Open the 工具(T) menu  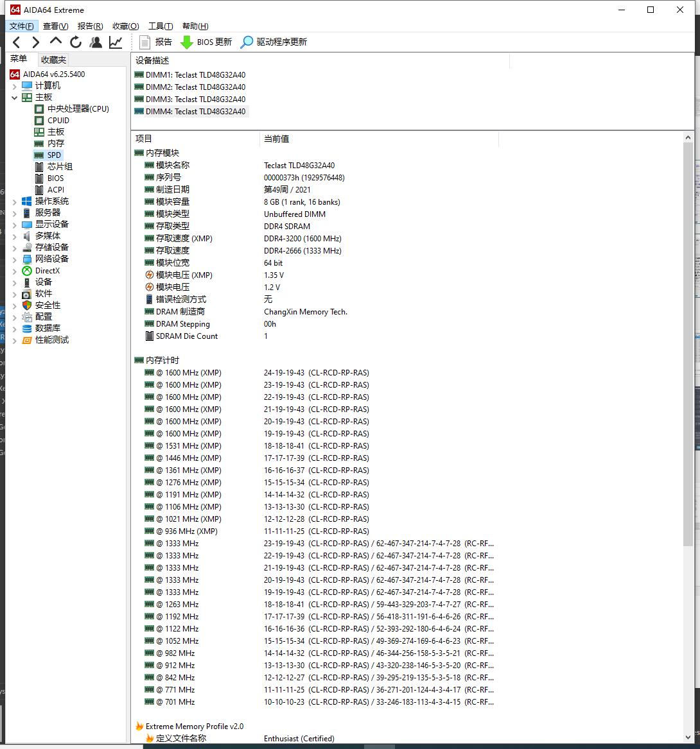point(161,26)
